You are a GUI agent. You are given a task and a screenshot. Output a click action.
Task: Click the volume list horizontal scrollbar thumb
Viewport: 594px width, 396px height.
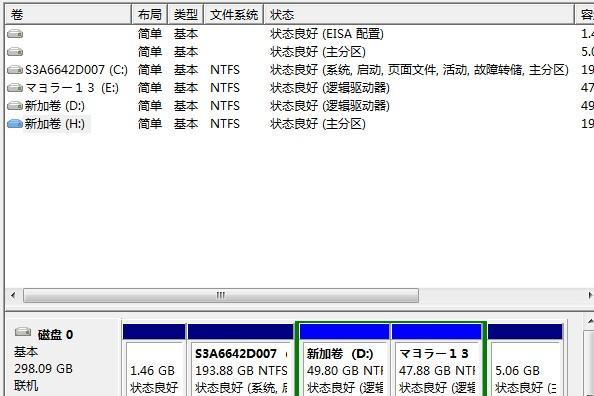pyautogui.click(x=221, y=295)
